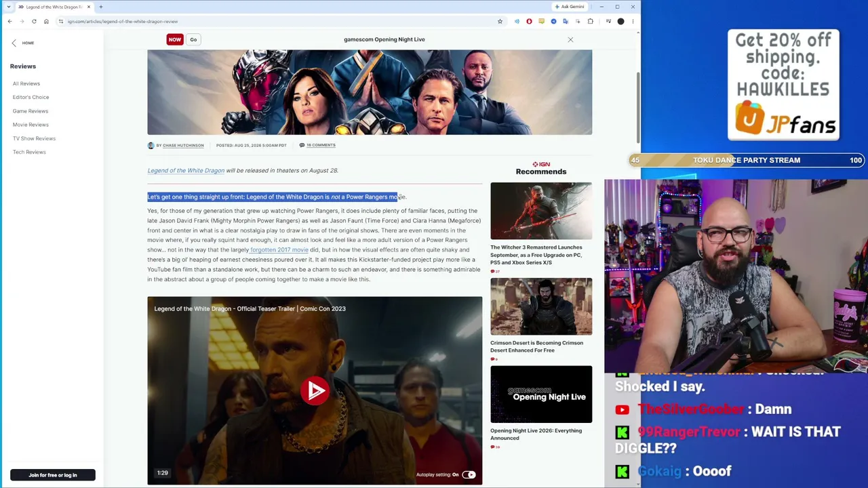Bookmark this page with the star icon
This screenshot has height=488, width=868.
tap(500, 21)
